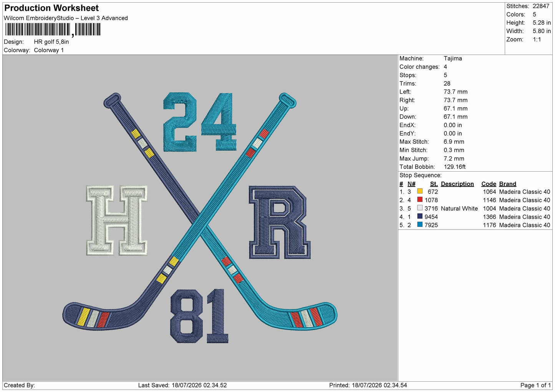The width and height of the screenshot is (555, 392).
Task: Click the Colors value 5
Action: (534, 15)
